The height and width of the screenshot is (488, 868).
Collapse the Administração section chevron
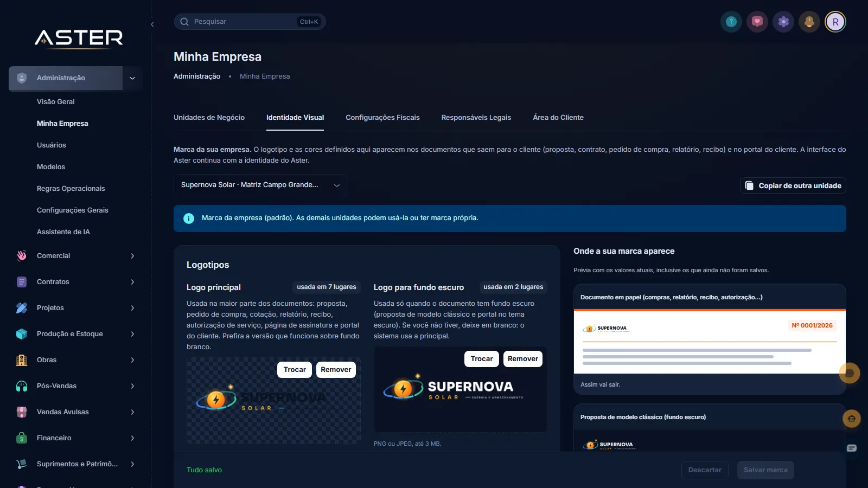point(132,78)
